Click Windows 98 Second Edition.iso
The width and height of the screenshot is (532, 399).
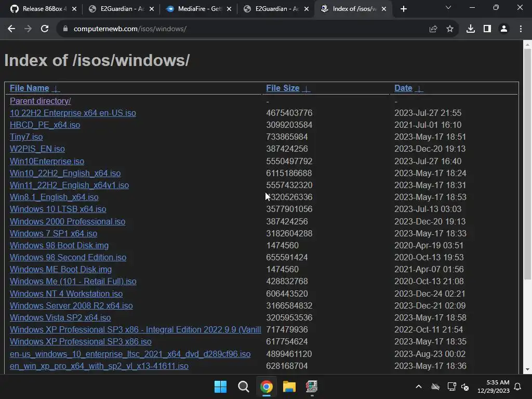(68, 258)
